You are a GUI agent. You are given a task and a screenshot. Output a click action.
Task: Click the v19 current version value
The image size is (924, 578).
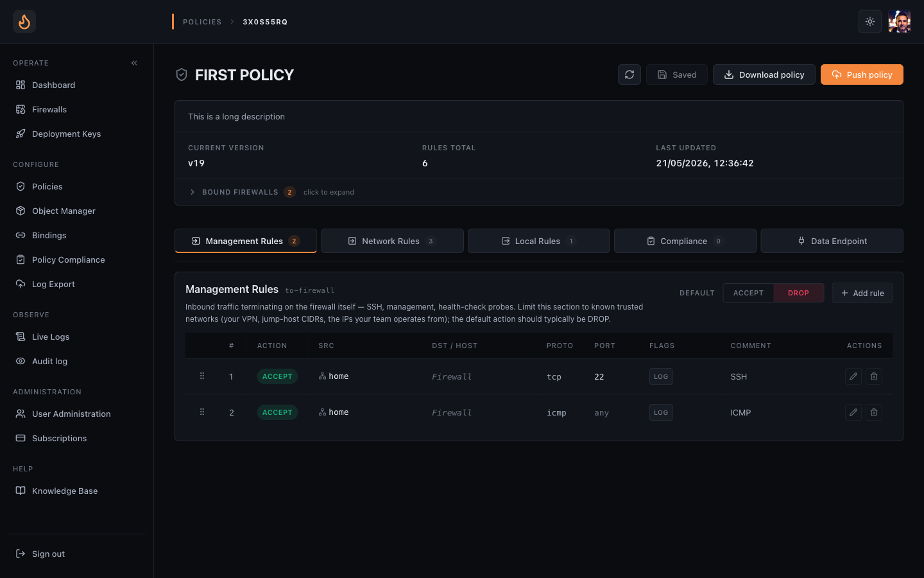[x=196, y=163]
